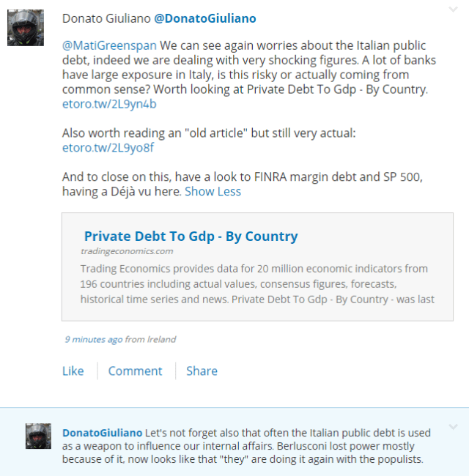Follow the etoro.tw/2L9yo8f link

[x=108, y=148]
